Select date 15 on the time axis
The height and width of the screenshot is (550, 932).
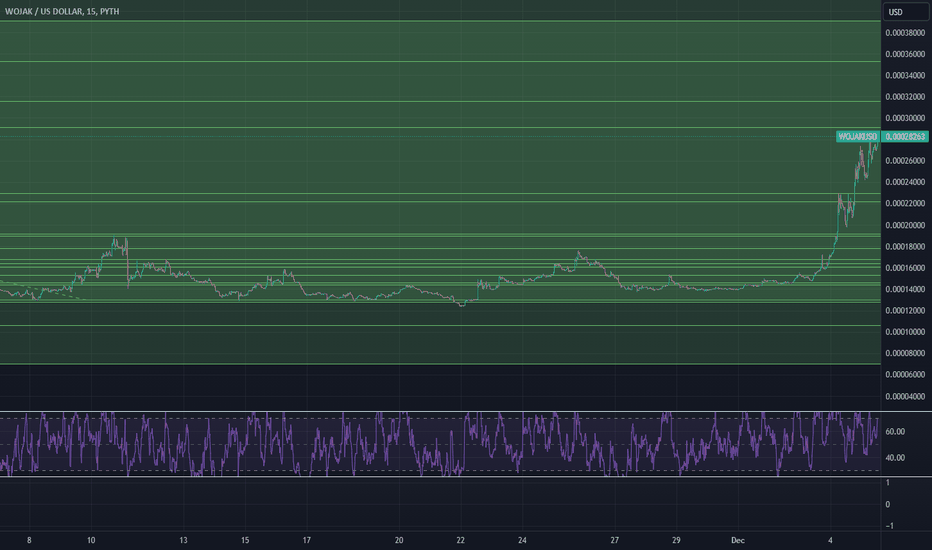click(245, 540)
